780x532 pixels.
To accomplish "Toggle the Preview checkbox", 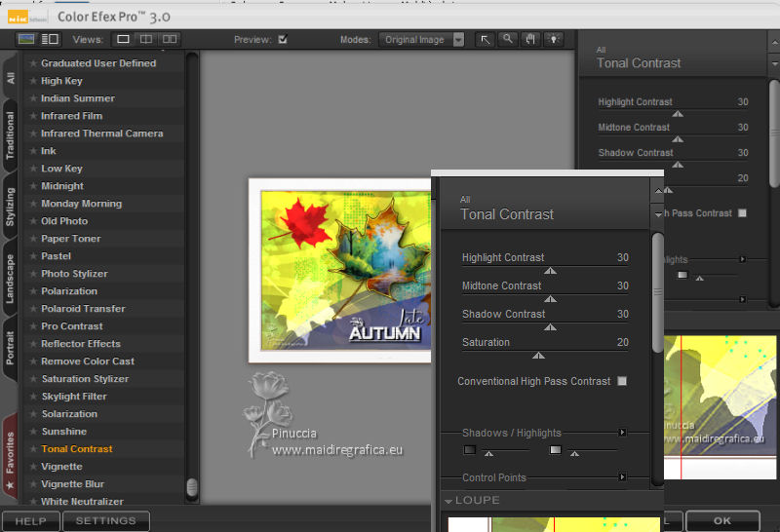I will [x=283, y=39].
